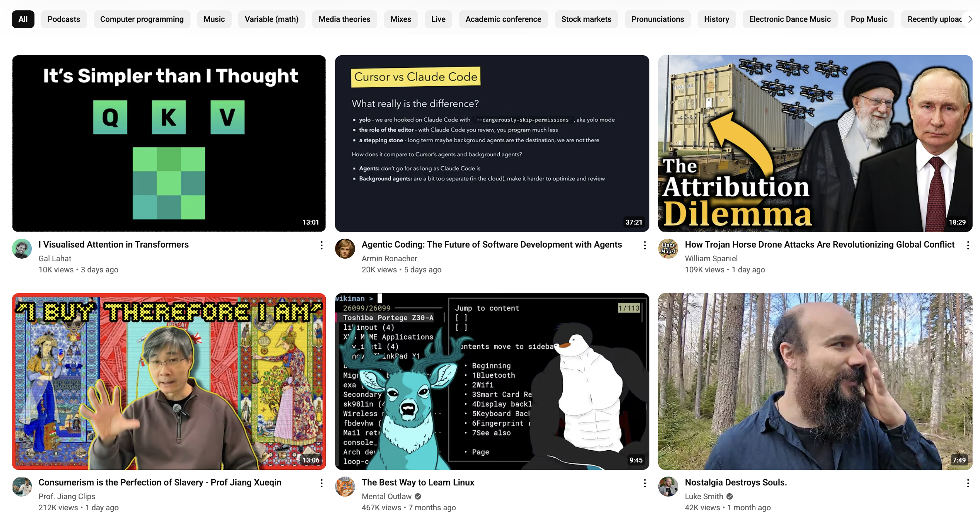
Task: Click 467K views • 7 months ago text
Action: tap(408, 508)
